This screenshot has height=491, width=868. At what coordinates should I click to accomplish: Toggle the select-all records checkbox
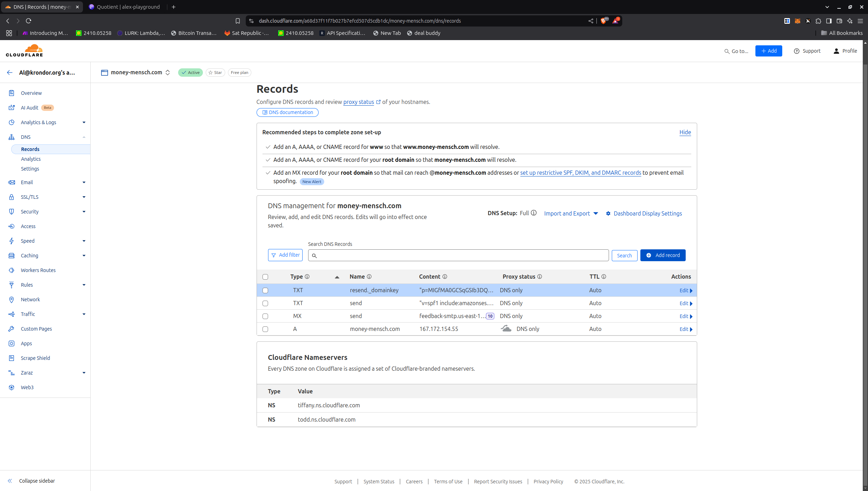(265, 277)
